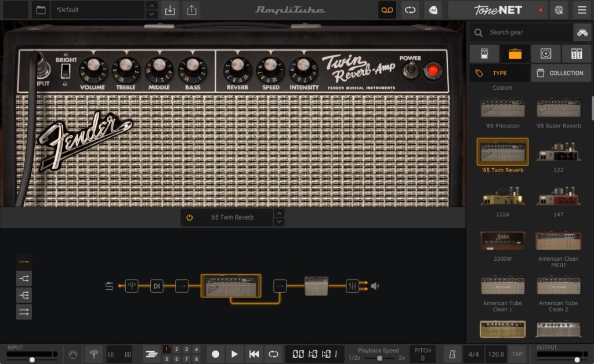Click the empty slot after the amp
Screen dimensions: 594x364
click(280, 286)
